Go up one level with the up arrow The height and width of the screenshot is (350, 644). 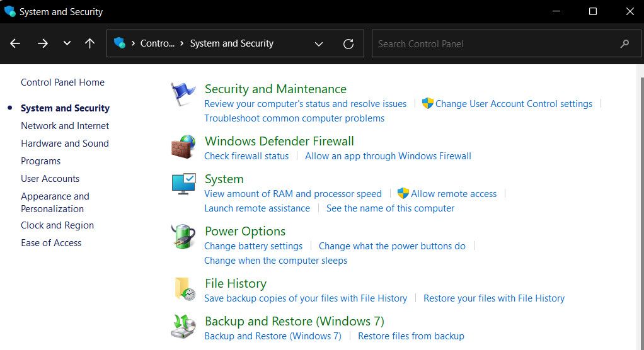click(89, 43)
